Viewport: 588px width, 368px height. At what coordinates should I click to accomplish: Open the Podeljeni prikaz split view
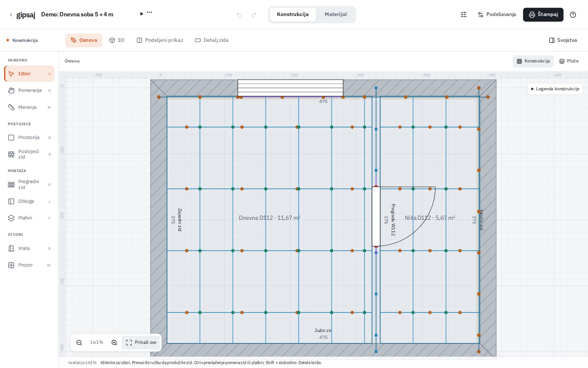click(x=160, y=40)
